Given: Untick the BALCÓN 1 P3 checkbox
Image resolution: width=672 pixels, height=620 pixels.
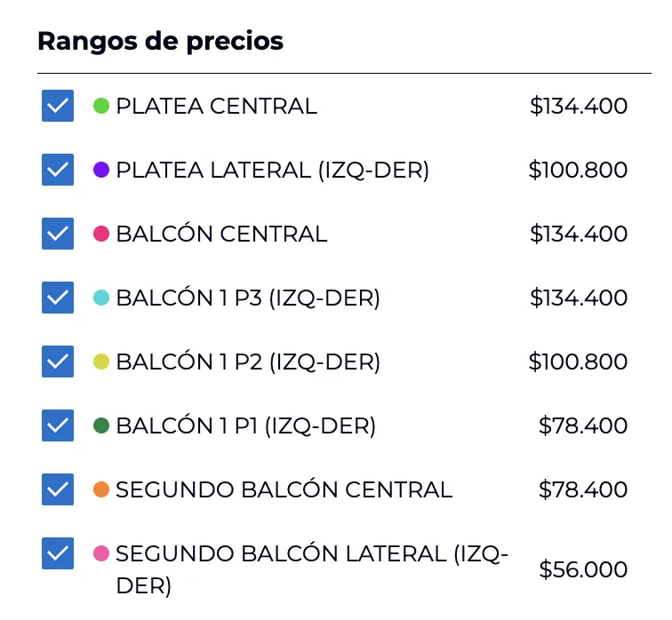Looking at the screenshot, I should tap(58, 298).
